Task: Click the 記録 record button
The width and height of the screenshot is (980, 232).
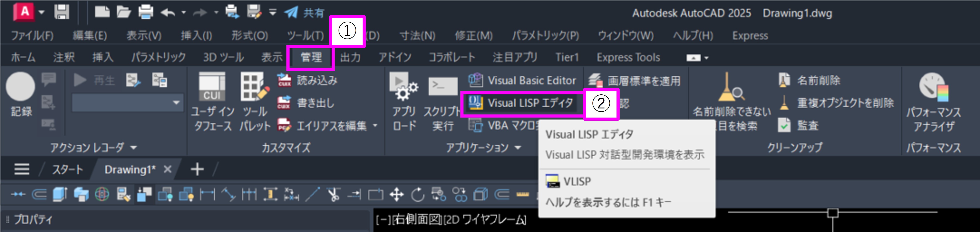Action: tap(20, 94)
